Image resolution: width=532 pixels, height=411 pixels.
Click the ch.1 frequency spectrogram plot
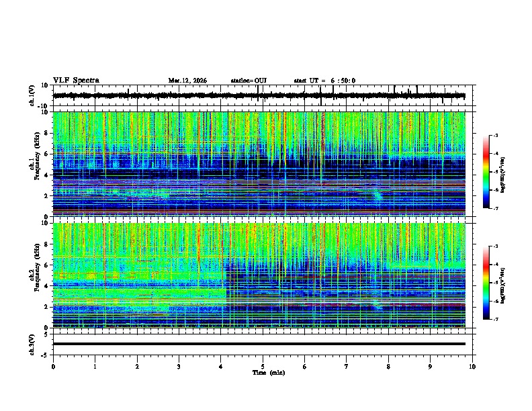pos(259,164)
